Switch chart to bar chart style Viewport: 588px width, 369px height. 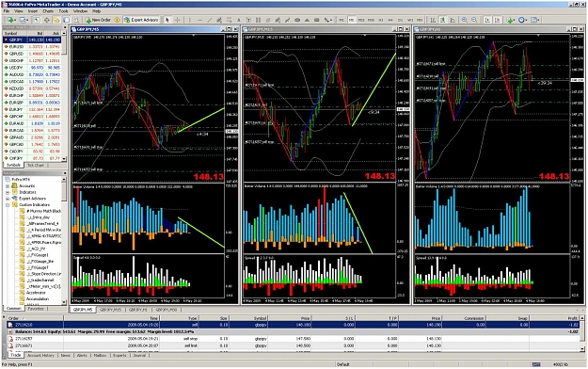(x=433, y=20)
